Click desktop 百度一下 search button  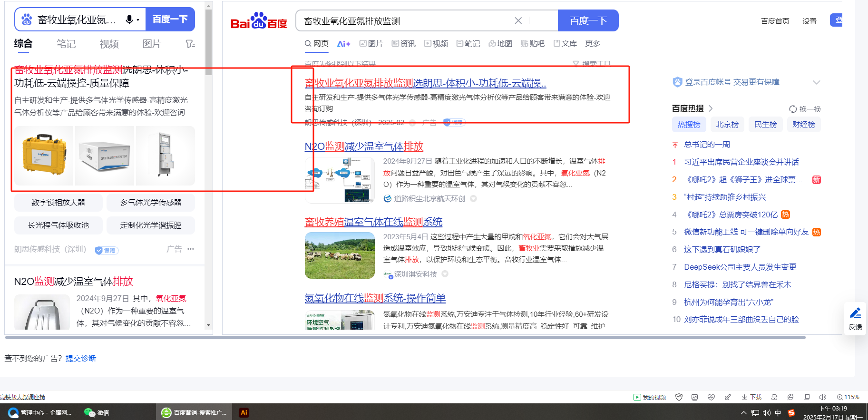(x=588, y=20)
